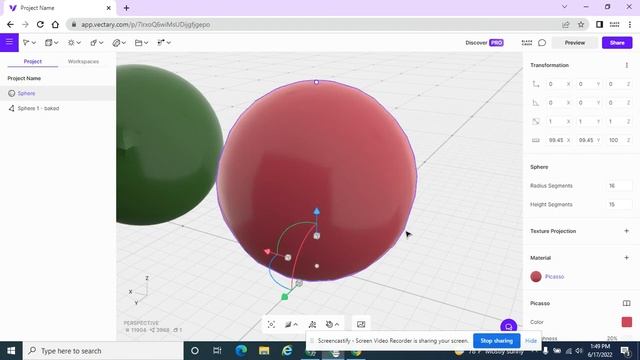This screenshot has width=640, height=360.
Task: Click the Preview button
Action: [x=575, y=42]
